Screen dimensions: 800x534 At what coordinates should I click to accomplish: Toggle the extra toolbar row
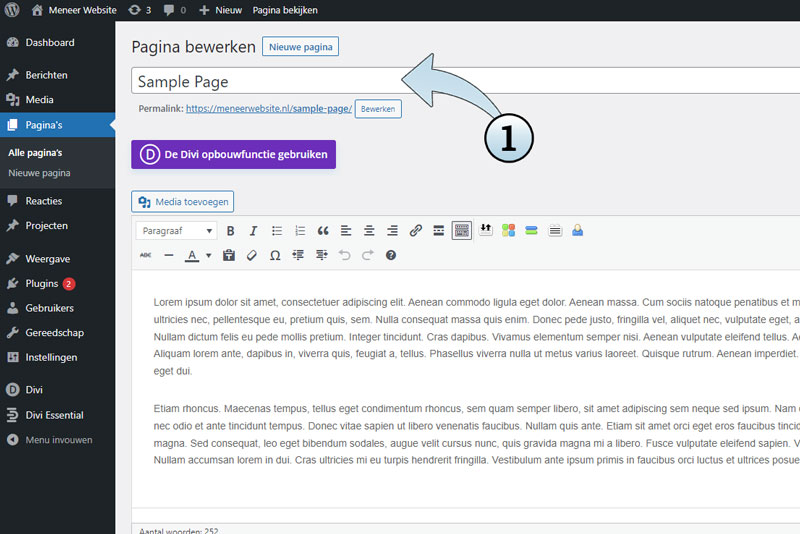coord(461,231)
